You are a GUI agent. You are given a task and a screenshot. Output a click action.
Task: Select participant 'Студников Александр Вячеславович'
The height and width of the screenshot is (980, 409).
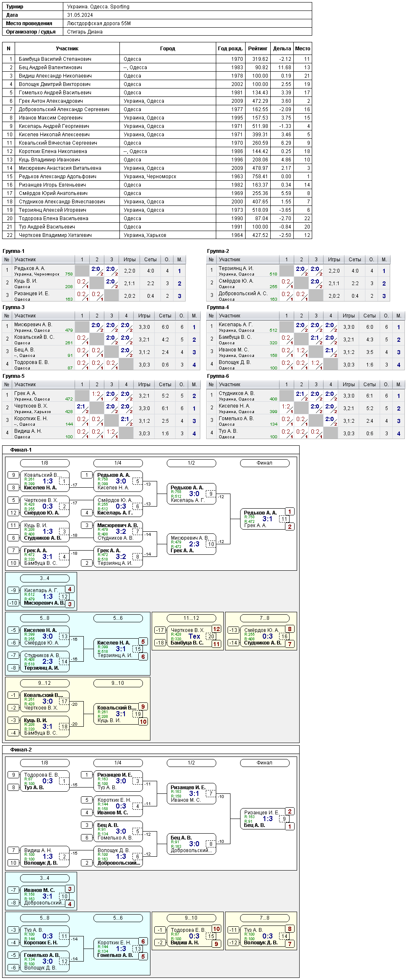62,202
